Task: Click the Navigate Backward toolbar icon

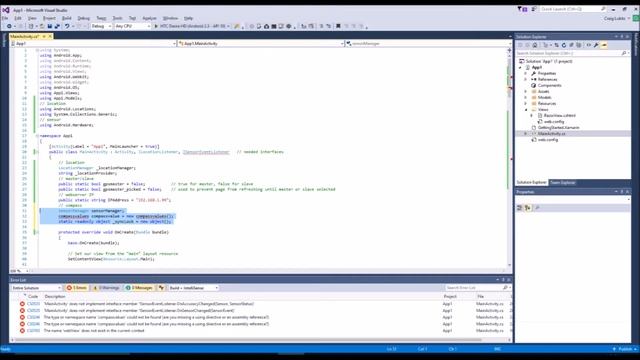Action: [9, 26]
